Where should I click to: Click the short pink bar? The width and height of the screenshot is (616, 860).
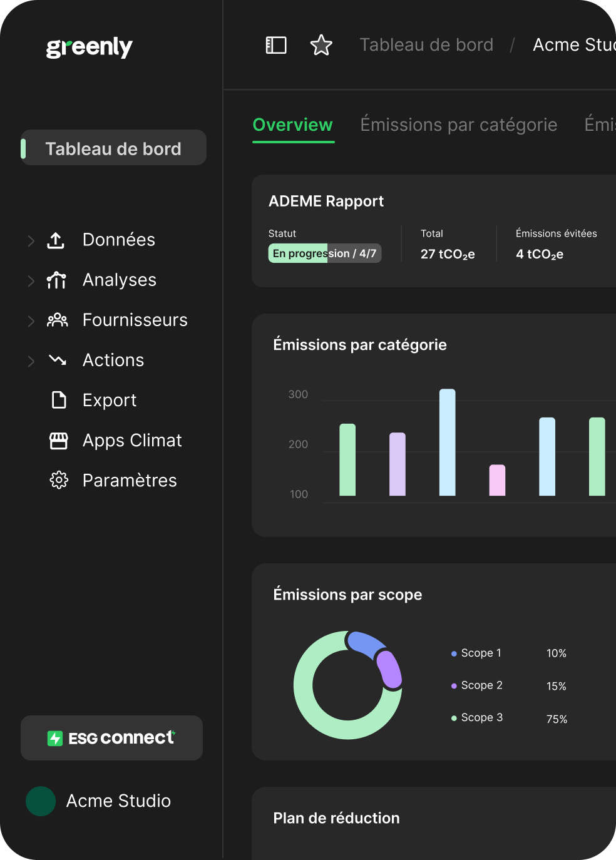pos(497,480)
